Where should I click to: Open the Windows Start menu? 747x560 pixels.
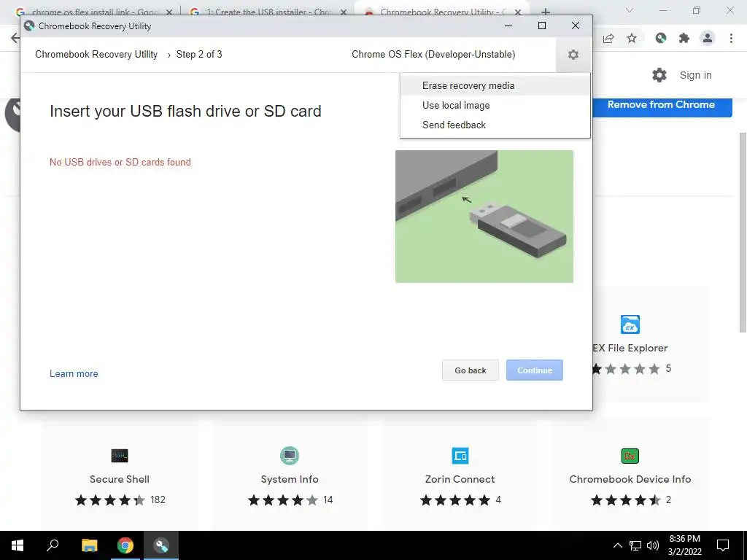tap(18, 545)
